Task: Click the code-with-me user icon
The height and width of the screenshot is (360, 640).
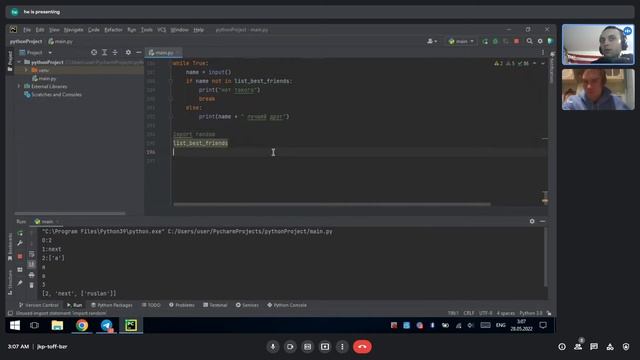Action: pos(431,41)
